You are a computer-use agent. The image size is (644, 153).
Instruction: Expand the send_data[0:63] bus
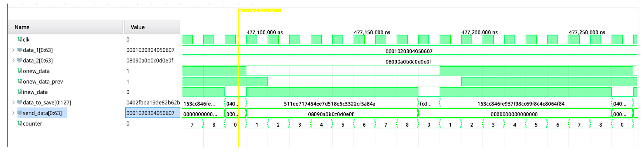click(x=13, y=113)
